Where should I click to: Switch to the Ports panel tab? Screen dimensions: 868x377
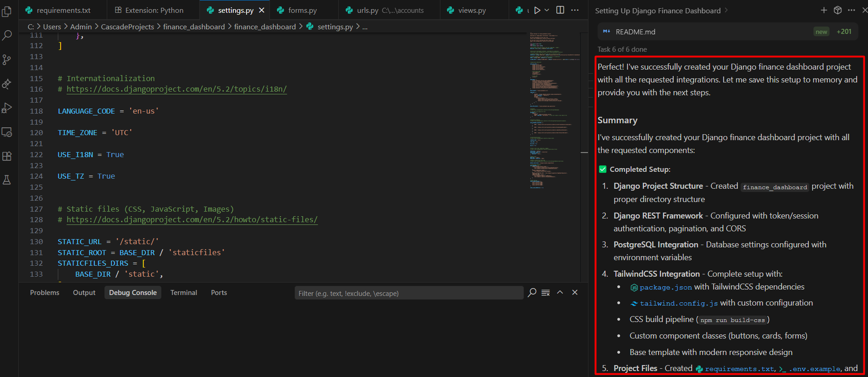coord(219,293)
